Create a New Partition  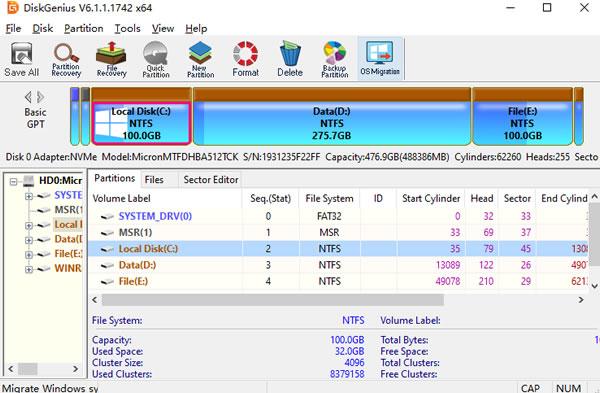click(201, 59)
